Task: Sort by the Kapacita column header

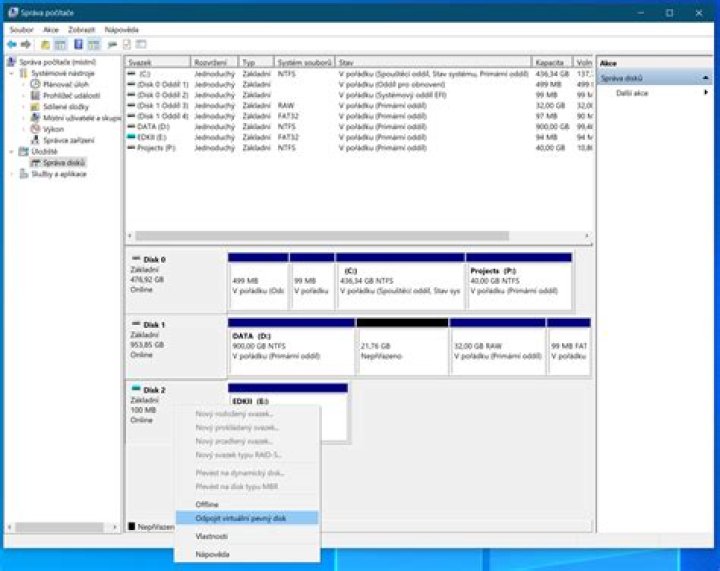Action: 552,62
